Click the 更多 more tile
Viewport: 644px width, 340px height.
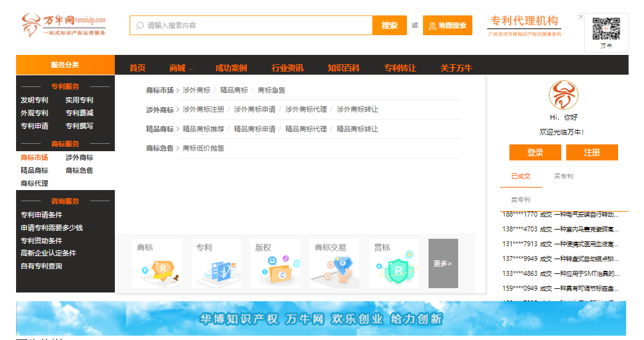[443, 263]
